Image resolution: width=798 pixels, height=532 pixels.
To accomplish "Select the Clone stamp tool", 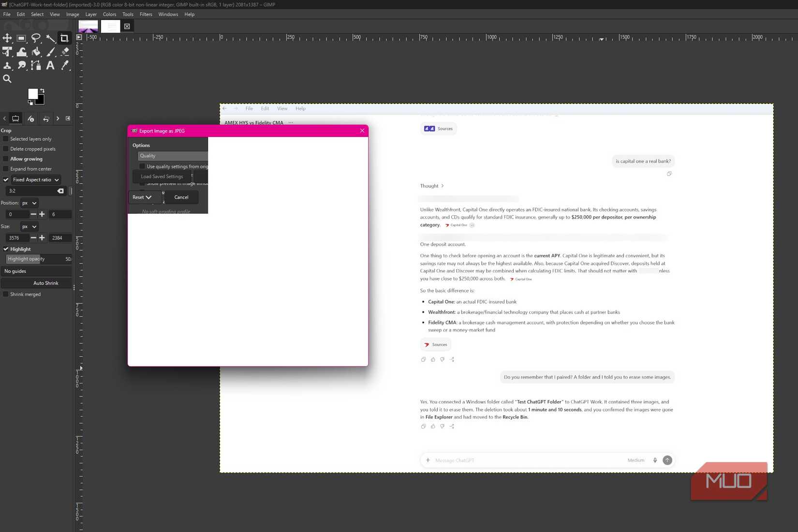I will (7, 65).
